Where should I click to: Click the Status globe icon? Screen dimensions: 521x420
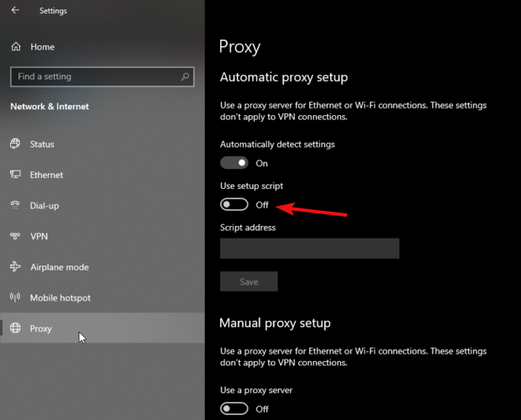coord(15,144)
